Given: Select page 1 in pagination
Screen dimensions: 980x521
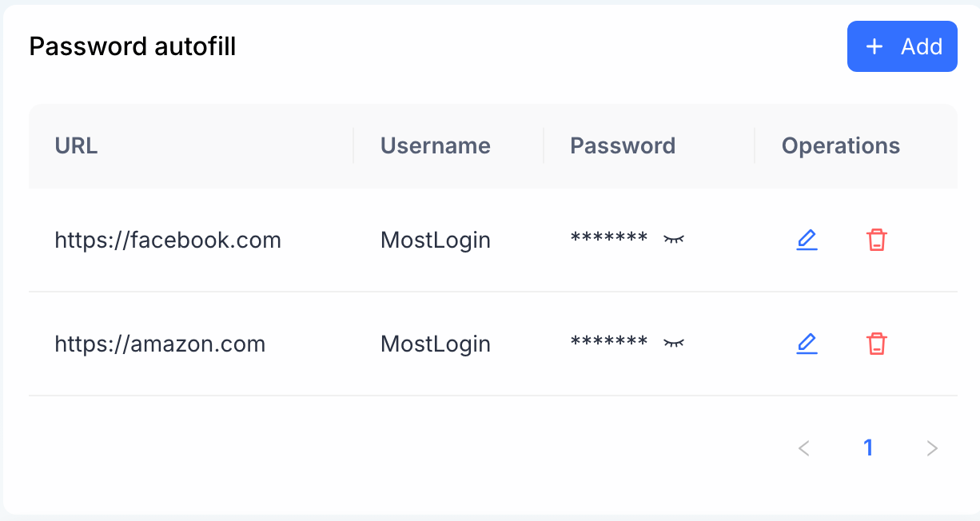Looking at the screenshot, I should (x=868, y=447).
